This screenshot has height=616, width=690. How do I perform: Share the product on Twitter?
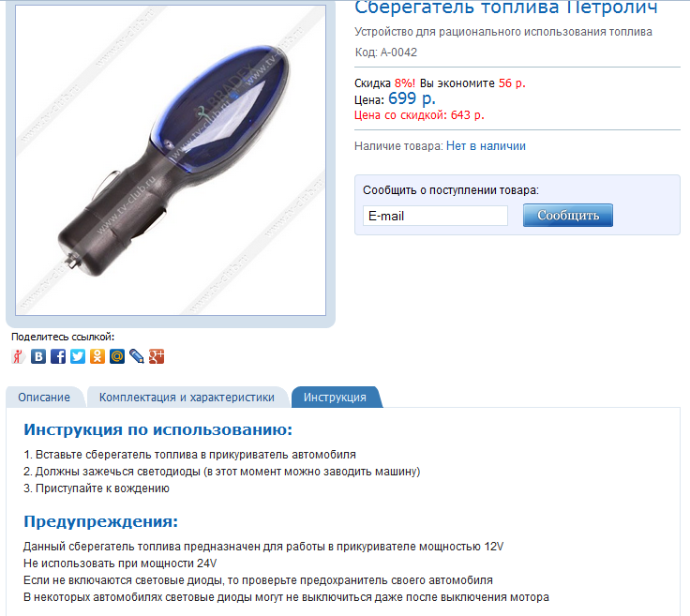(x=78, y=356)
